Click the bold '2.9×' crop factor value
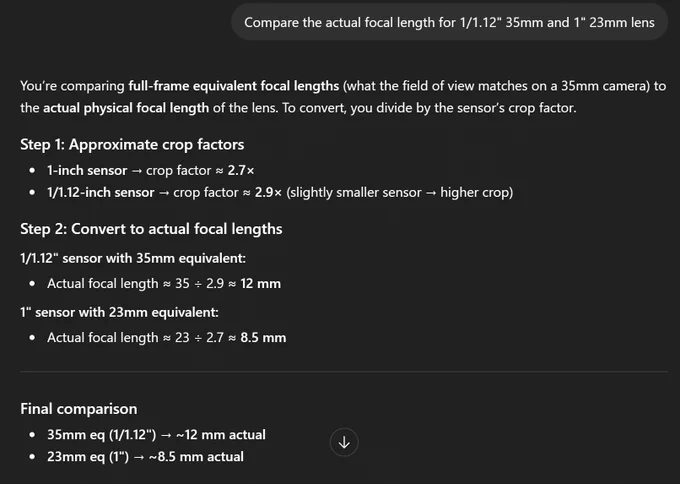 (x=268, y=192)
